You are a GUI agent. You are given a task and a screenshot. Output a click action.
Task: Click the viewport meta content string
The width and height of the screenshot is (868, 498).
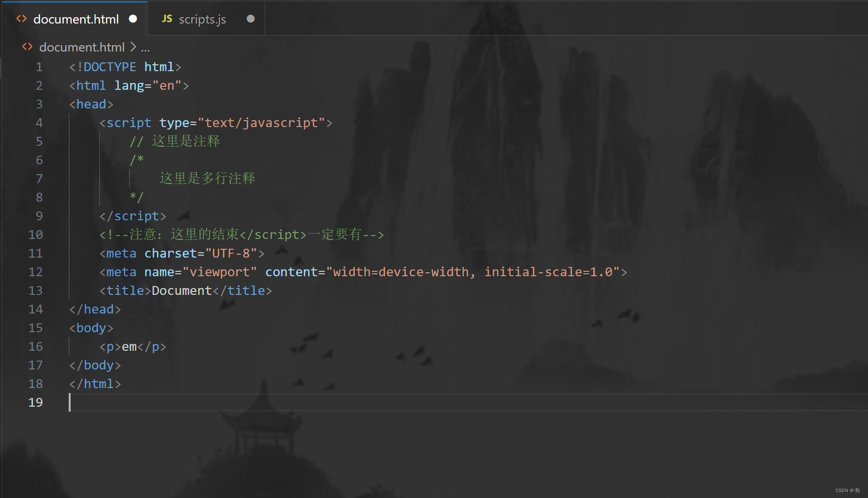click(x=473, y=272)
